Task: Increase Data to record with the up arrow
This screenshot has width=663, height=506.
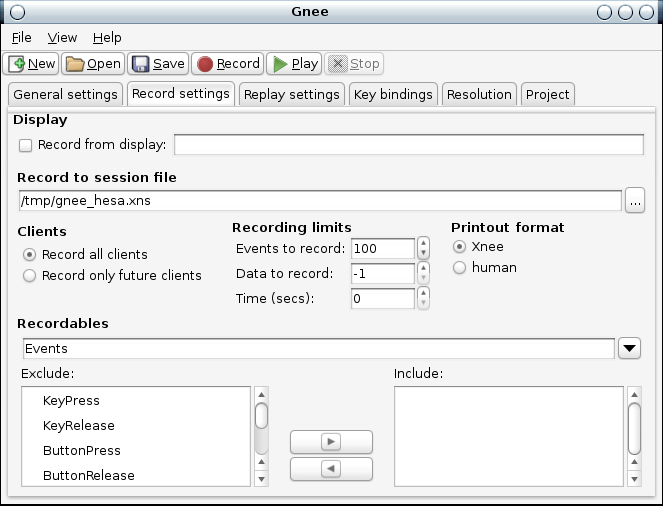Action: click(423, 268)
